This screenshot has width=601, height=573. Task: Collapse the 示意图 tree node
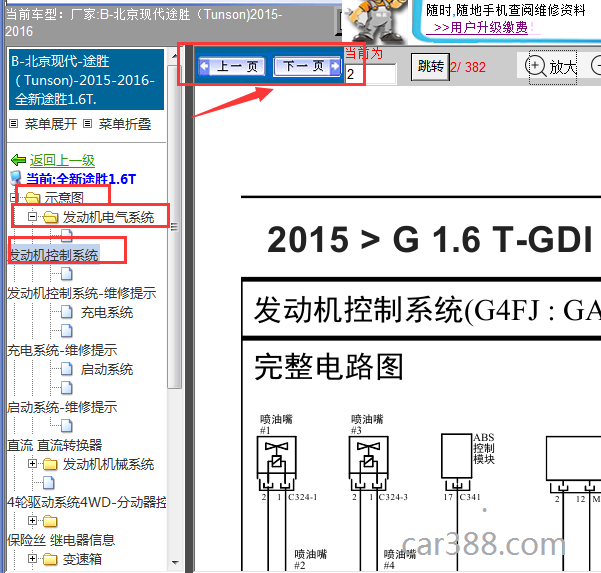[13, 198]
